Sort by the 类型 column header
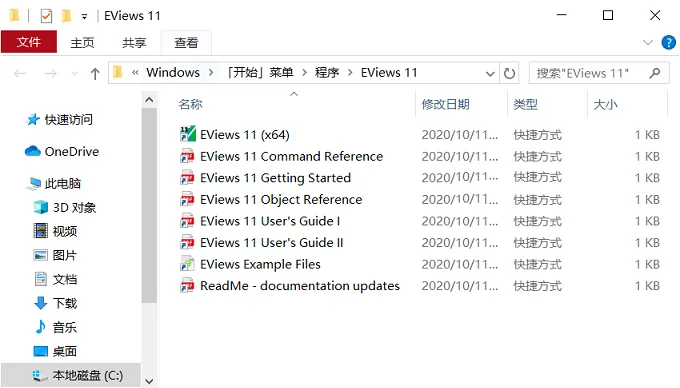Viewport: 680px width, 388px height. tap(525, 104)
